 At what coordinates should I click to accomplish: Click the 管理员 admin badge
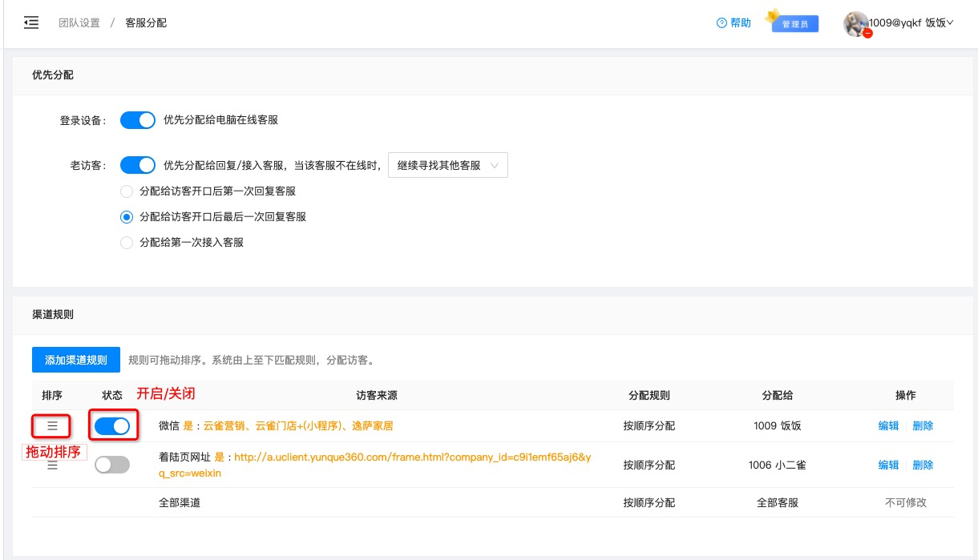click(794, 25)
